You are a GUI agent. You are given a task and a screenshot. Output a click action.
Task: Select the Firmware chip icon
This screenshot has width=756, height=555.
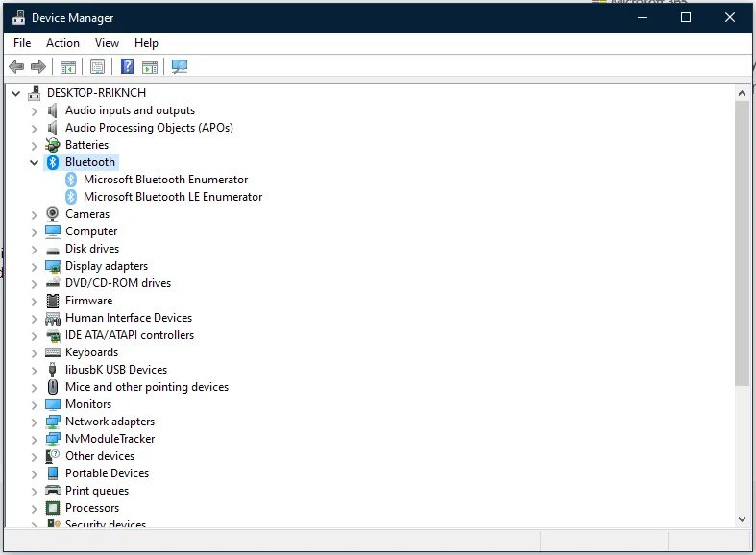[53, 301]
